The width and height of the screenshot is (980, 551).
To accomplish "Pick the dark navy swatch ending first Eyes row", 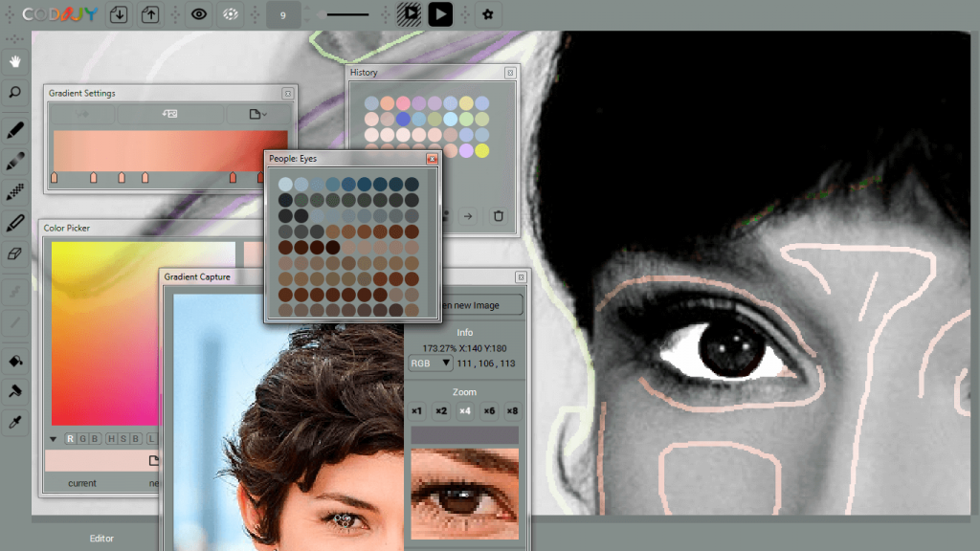I will pyautogui.click(x=412, y=185).
